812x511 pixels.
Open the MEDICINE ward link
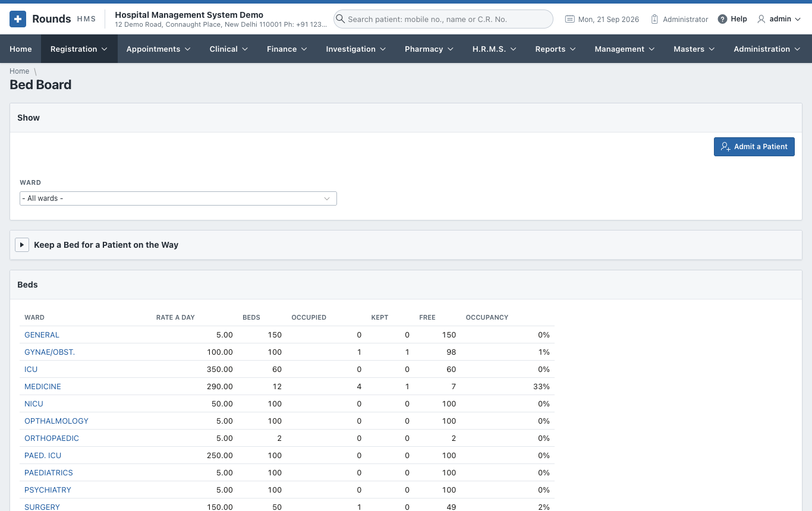43,387
